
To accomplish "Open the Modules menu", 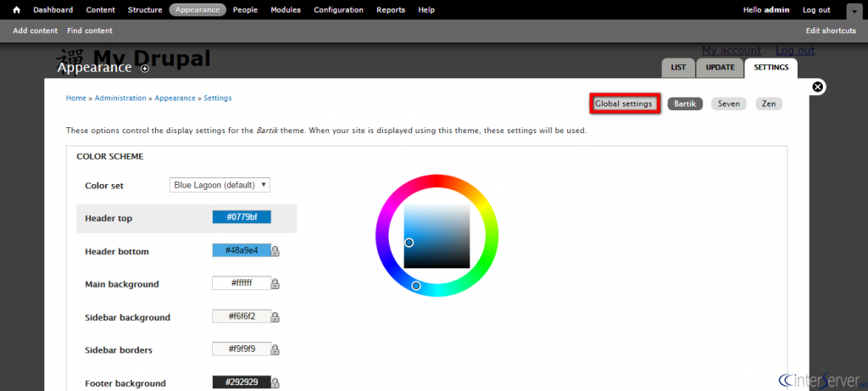I will 286,10.
